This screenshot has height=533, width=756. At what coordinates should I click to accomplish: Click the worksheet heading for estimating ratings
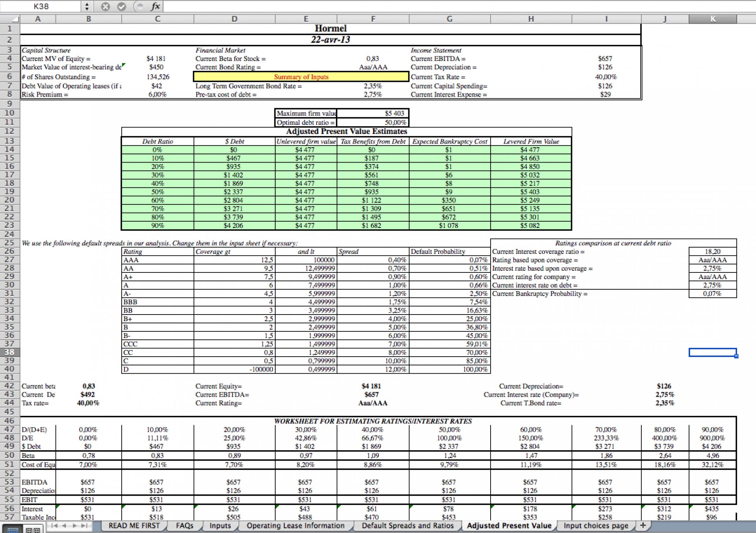373,421
